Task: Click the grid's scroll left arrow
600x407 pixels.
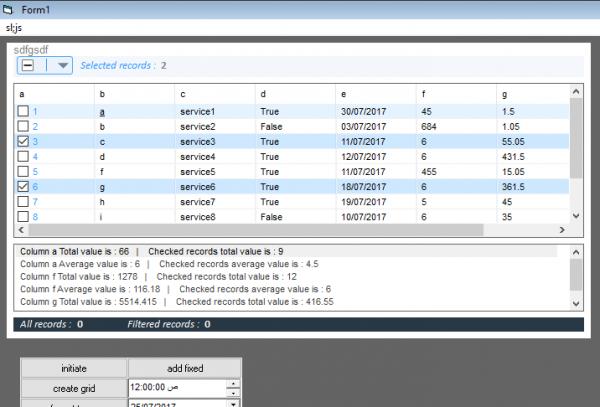Action: tap(21, 230)
